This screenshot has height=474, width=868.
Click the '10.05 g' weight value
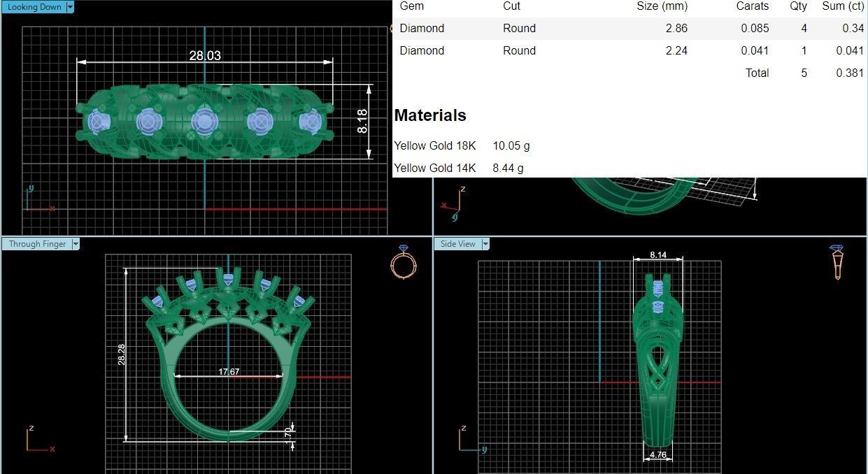511,145
